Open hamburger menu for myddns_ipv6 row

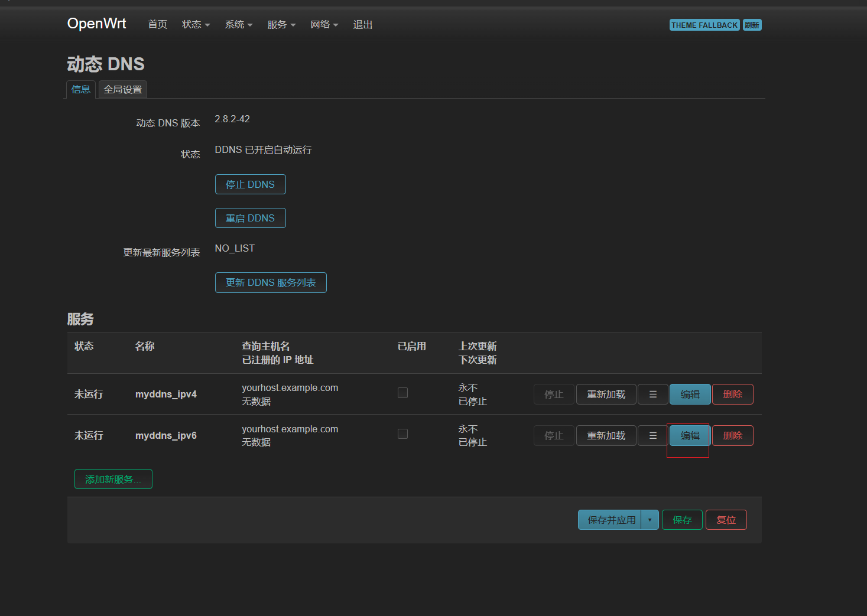652,436
